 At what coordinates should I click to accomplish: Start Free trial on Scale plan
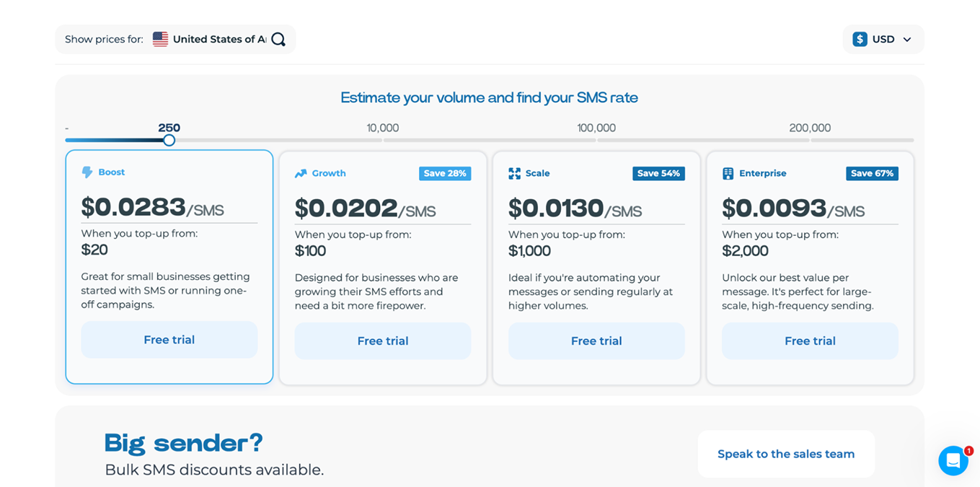click(x=596, y=341)
